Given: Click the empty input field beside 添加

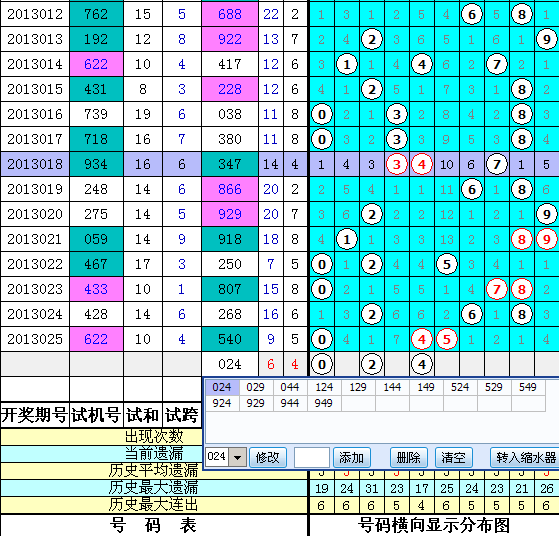Looking at the screenshot, I should click(x=312, y=457).
